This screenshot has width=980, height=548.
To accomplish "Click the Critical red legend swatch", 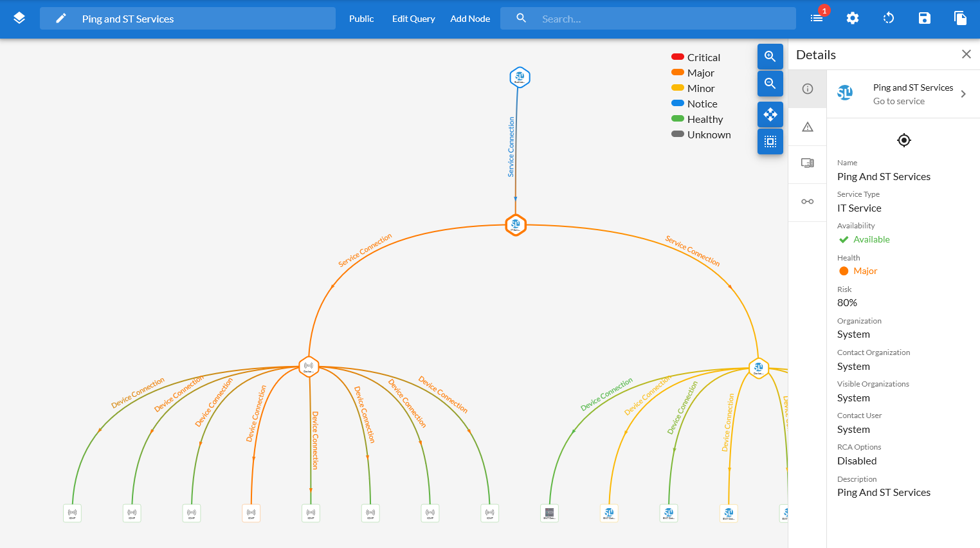I will click(x=677, y=57).
